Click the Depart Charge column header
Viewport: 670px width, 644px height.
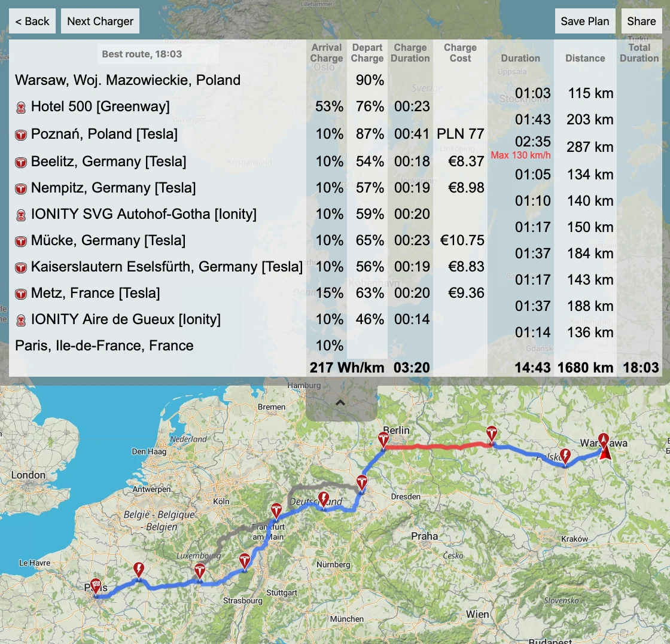tap(367, 53)
